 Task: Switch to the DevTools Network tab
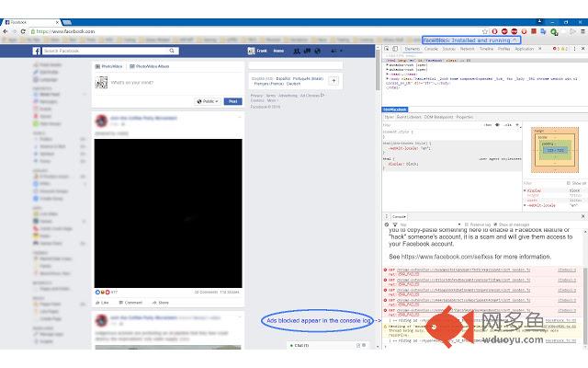467,49
